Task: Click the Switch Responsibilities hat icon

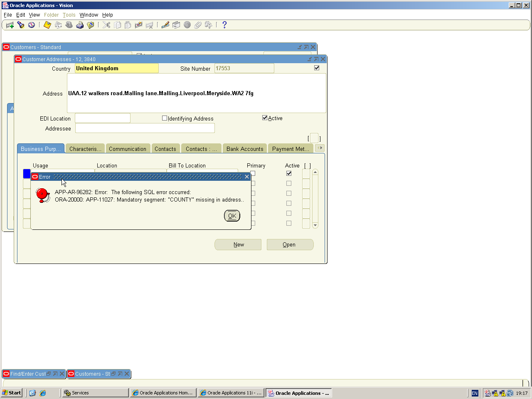Action: [x=69, y=25]
